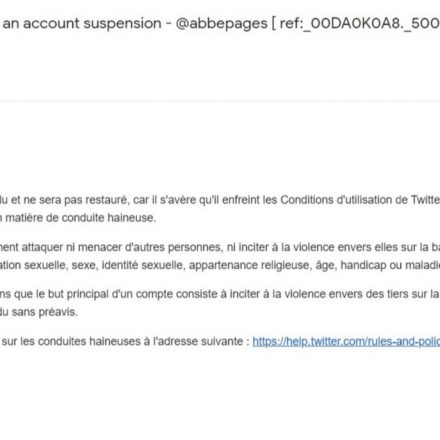
Task: Click the horizontal divider below the subject
Action: click(x=220, y=101)
